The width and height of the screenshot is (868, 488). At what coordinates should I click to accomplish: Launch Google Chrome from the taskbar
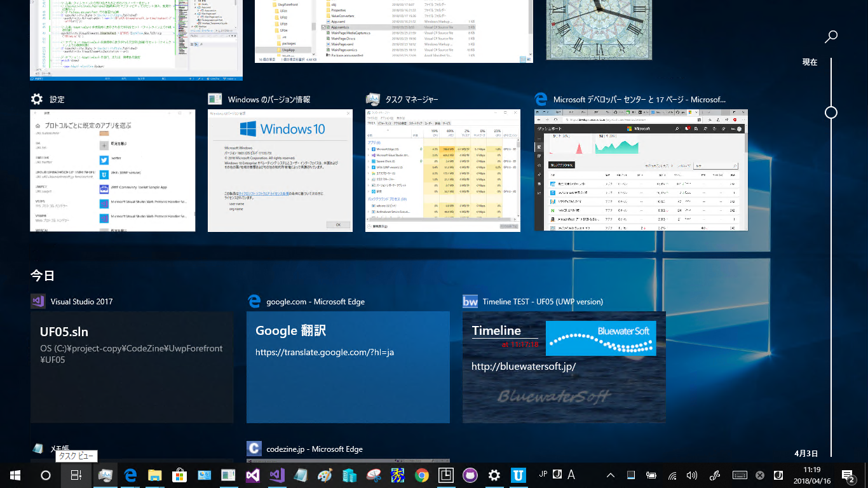tap(422, 475)
